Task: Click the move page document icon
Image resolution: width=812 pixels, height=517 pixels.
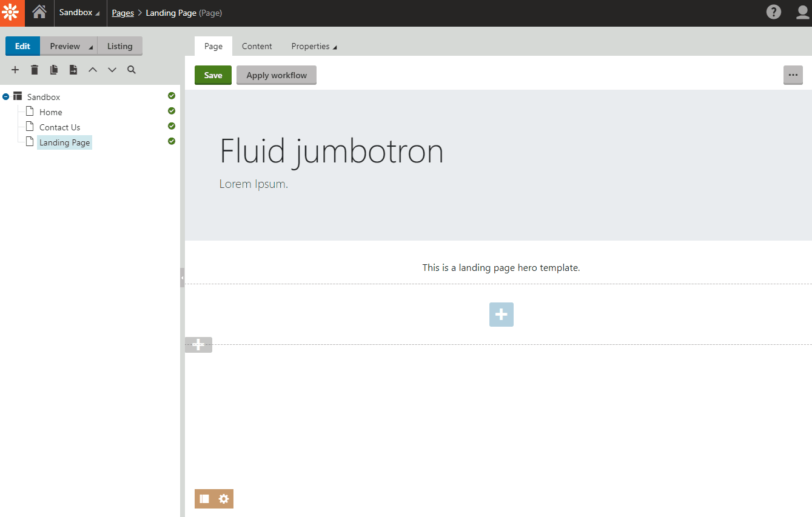Action: tap(73, 70)
